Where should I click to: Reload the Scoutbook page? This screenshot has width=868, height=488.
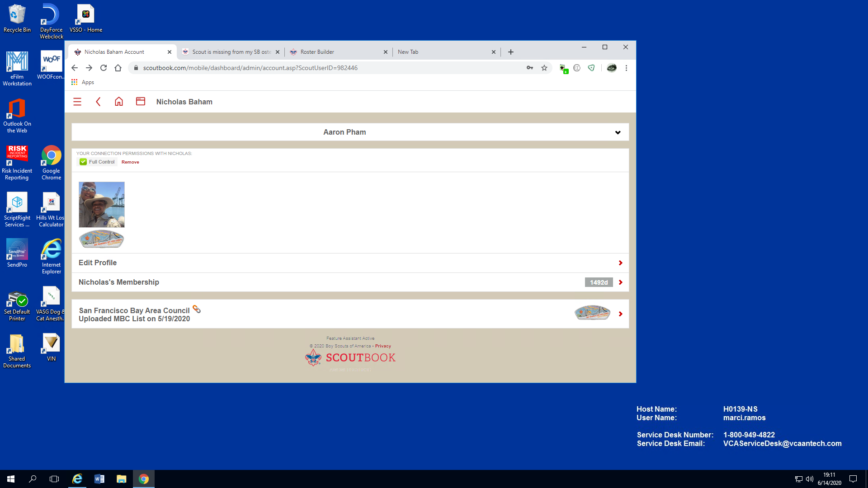tap(104, 68)
